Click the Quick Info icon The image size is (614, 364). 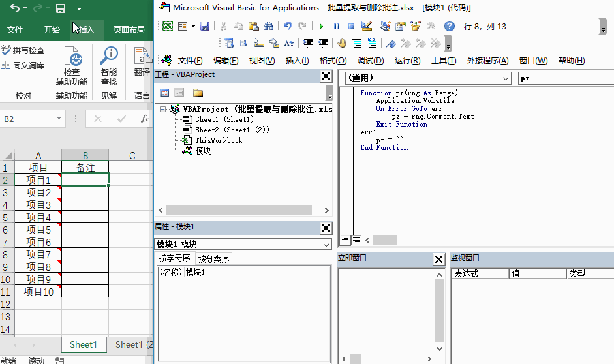[258, 43]
